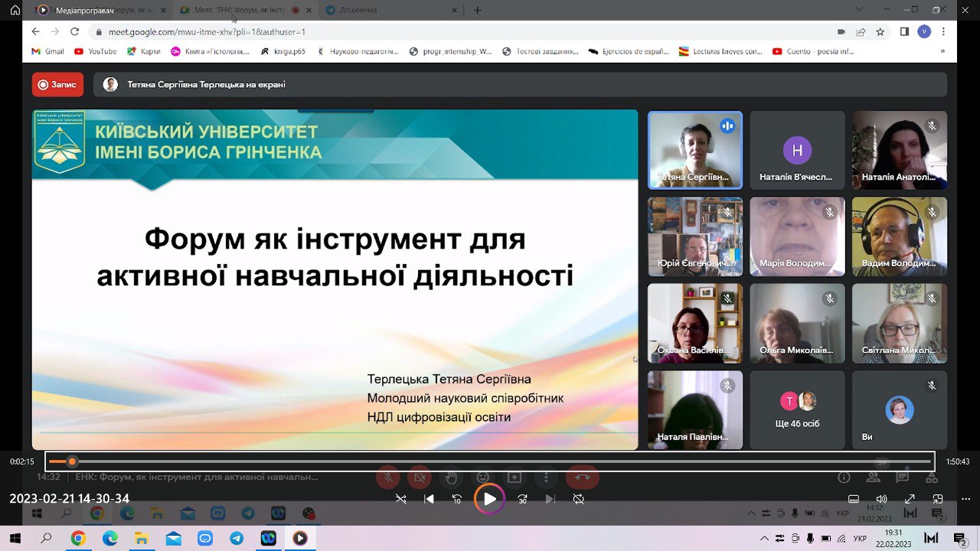Open the participants list icon in Meet
This screenshot has height=551, width=980.
click(x=874, y=477)
